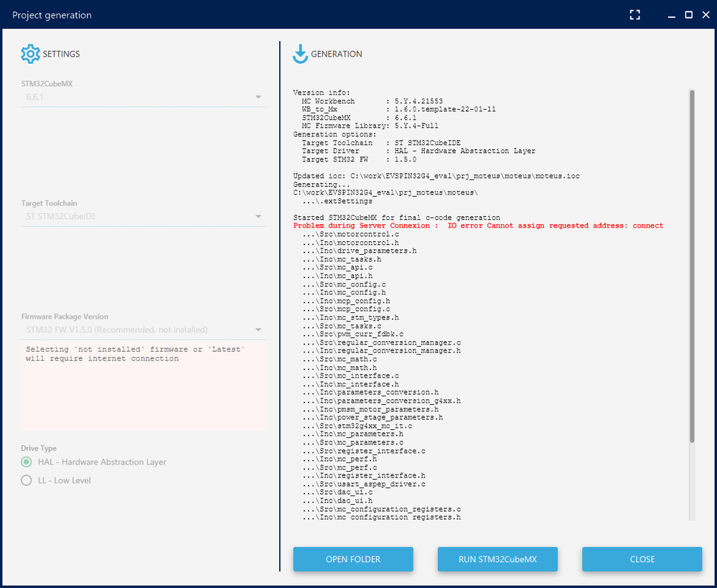
Task: Click the '...\Src\mc_interface.c' log line
Action: (350, 376)
